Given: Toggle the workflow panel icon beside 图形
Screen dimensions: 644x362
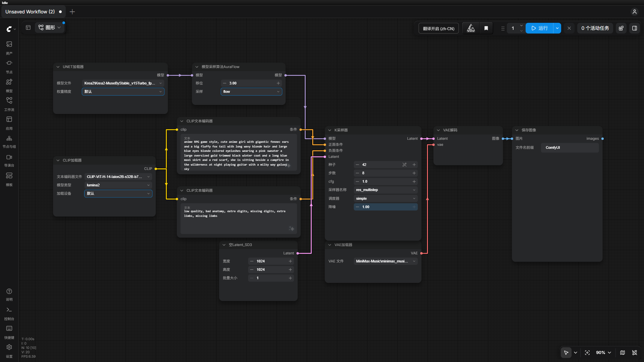Looking at the screenshot, I should click(x=28, y=27).
